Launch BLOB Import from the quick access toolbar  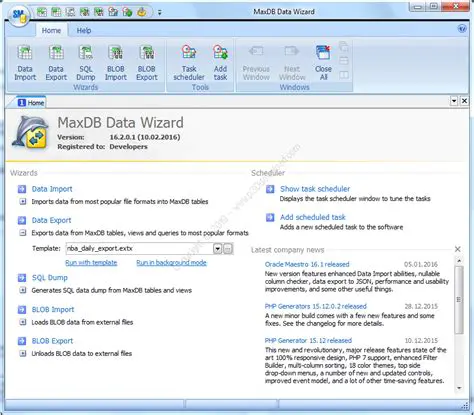85,12
